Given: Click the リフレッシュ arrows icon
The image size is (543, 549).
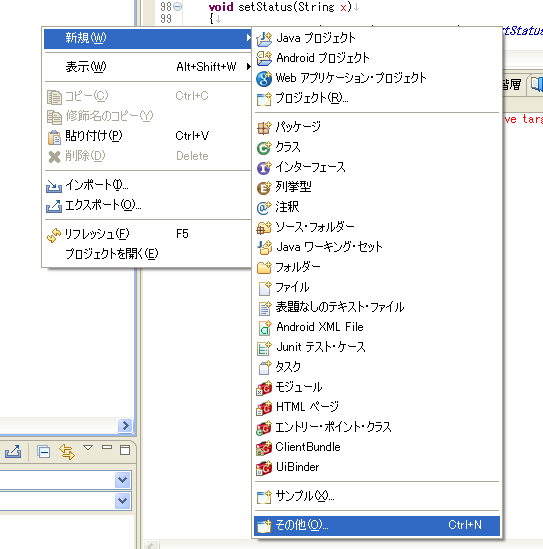Looking at the screenshot, I should (54, 235).
